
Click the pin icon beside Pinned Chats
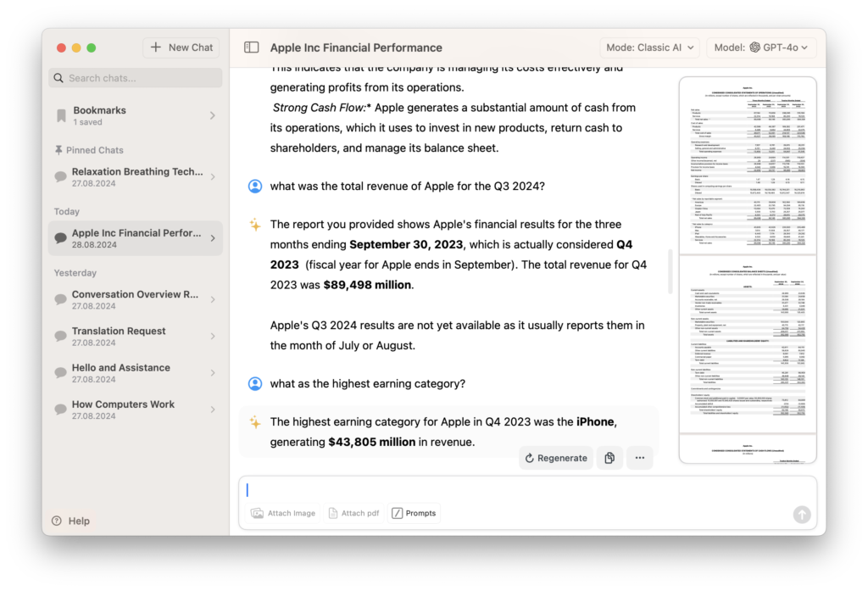pos(58,150)
